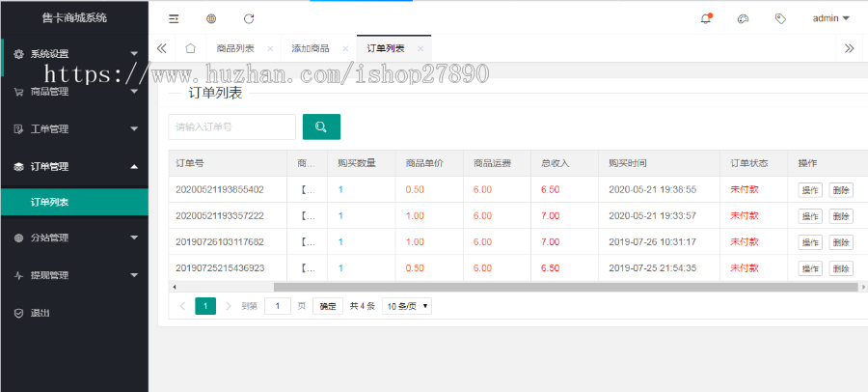Open notifications bell icon
The image size is (868, 392).
click(706, 19)
